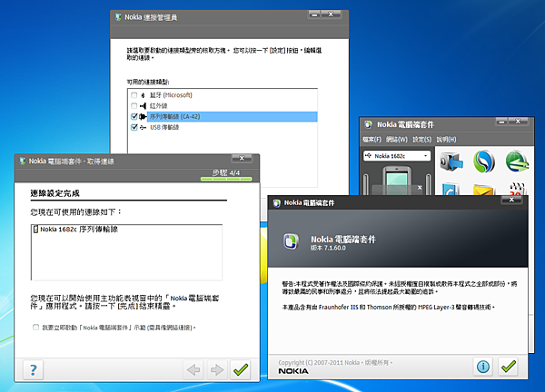Viewport: 545px width, 392px height.
Task: Click the blue info button in About dialog
Action: pyautogui.click(x=483, y=367)
